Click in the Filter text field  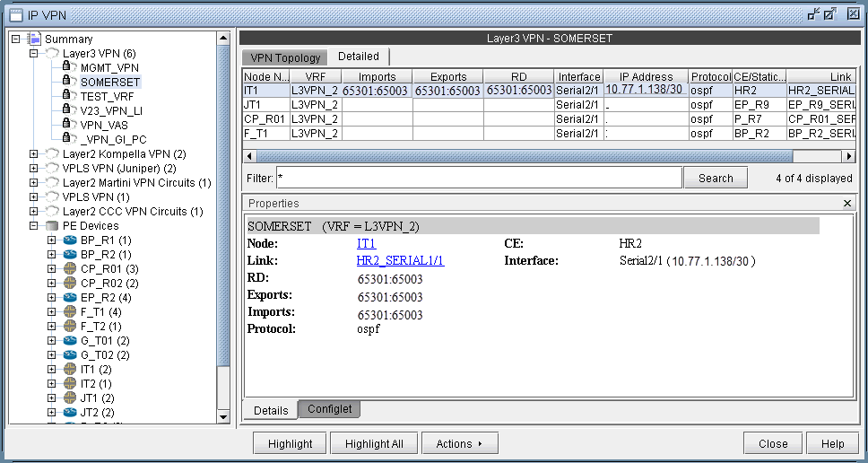pyautogui.click(x=479, y=178)
